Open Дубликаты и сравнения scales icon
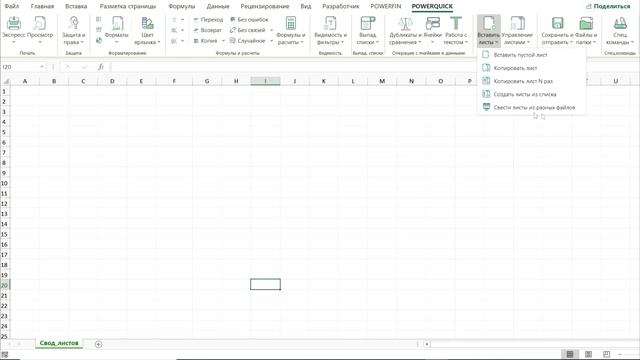This screenshot has width=640, height=360. 405,23
